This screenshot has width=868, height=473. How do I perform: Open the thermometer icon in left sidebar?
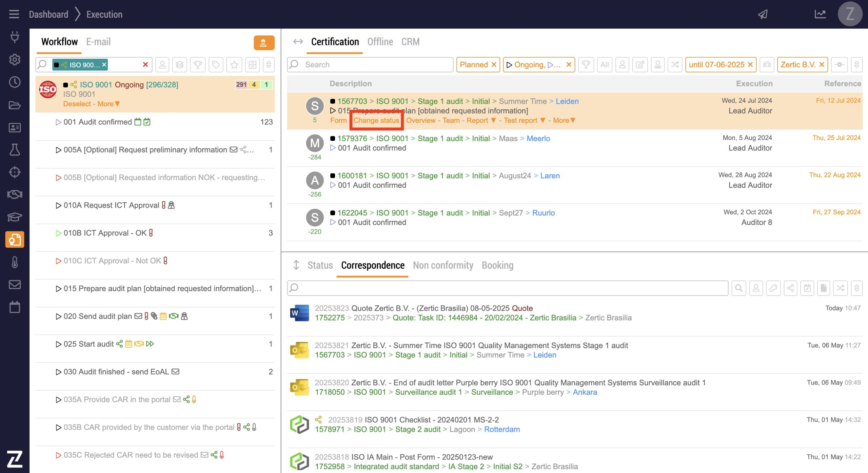coord(15,262)
